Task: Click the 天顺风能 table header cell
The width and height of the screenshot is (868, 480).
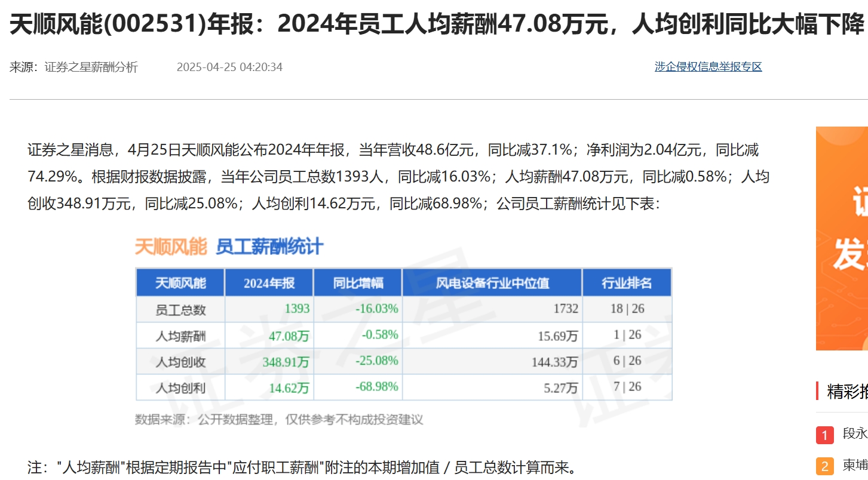Action: [180, 283]
